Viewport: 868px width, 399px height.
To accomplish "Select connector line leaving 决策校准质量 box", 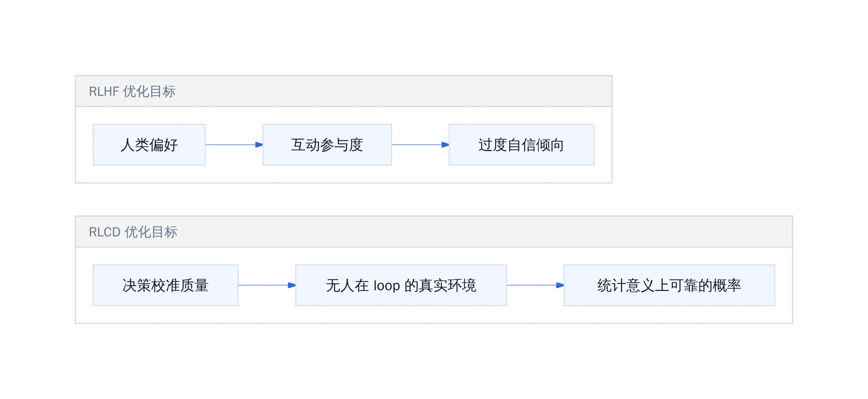I will [263, 286].
